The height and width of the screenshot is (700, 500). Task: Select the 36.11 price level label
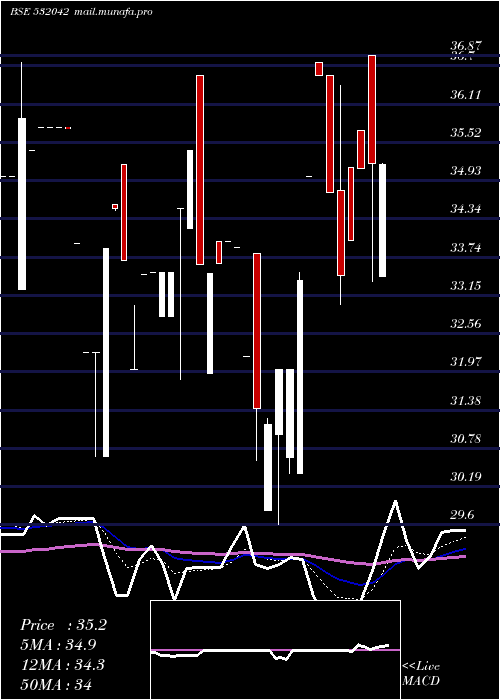coord(466,95)
